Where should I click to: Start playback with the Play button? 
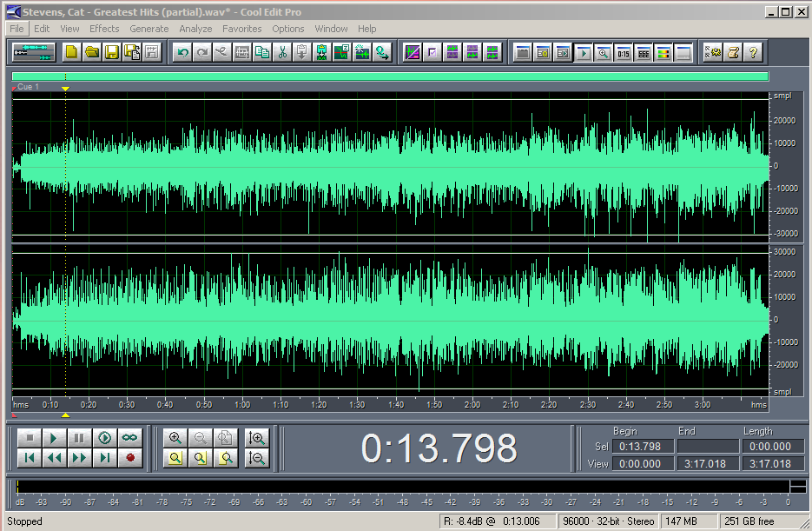coord(55,438)
